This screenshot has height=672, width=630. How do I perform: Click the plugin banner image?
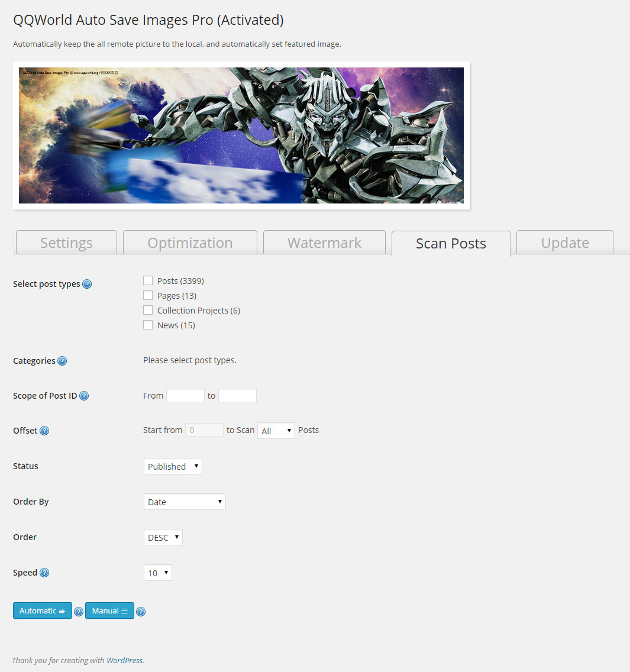[x=241, y=135]
